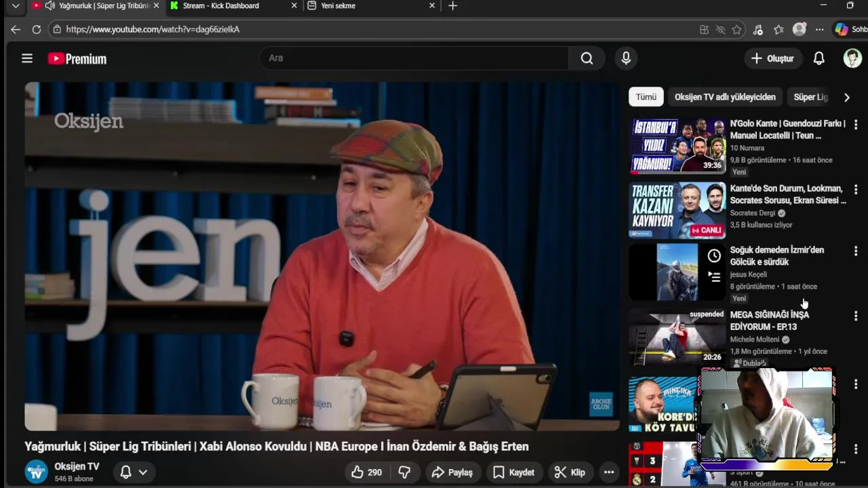Click the Oluştur create button
This screenshot has width=868, height=488.
click(772, 58)
